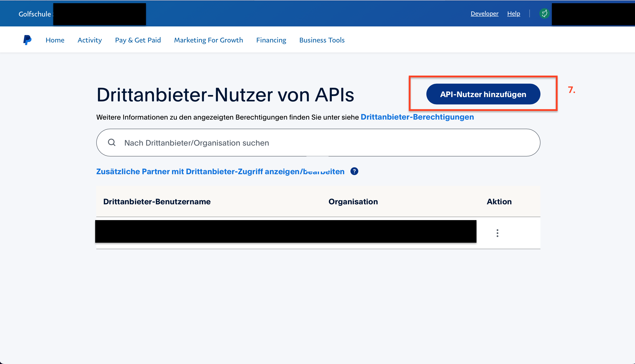This screenshot has height=364, width=635.
Task: Open the Help page
Action: 513,13
